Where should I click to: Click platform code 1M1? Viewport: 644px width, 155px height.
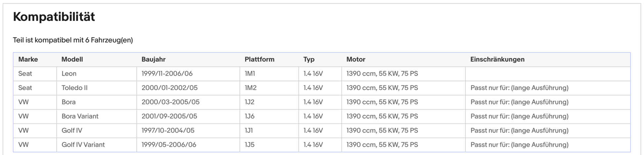point(250,74)
